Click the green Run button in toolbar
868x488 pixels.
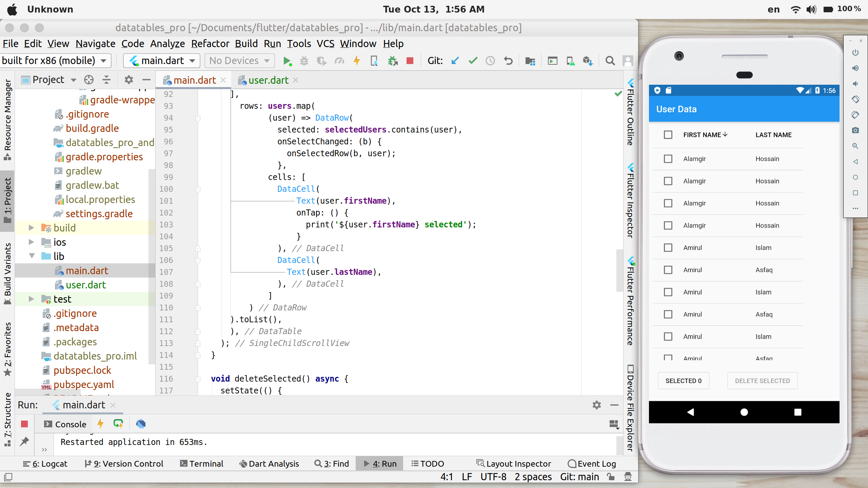point(287,61)
